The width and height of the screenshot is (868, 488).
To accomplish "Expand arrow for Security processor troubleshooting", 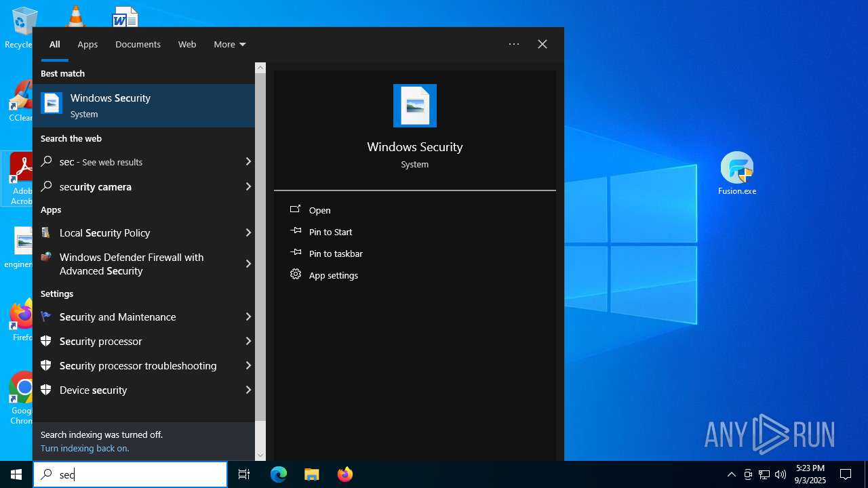I will click(x=248, y=365).
